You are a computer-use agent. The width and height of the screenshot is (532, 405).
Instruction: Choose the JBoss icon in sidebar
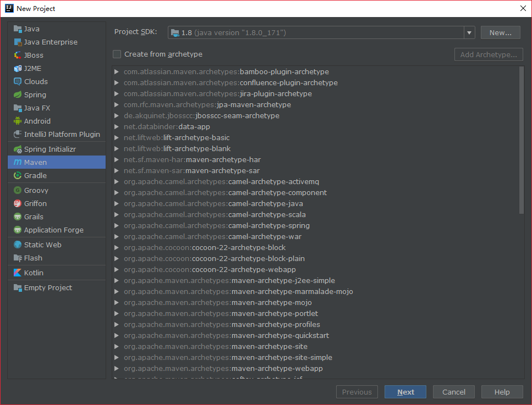point(18,56)
